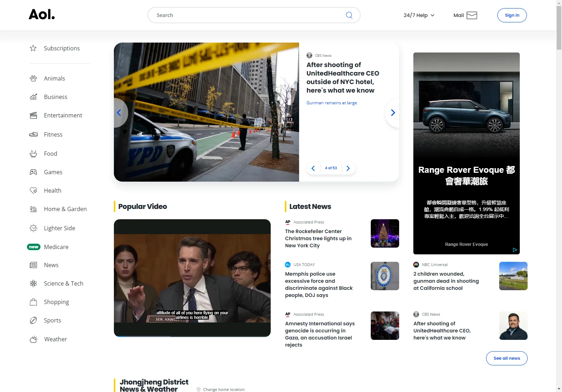Viewport: 562px width, 392px height.
Task: Click the USA TODAY source label
Action: coord(304,265)
